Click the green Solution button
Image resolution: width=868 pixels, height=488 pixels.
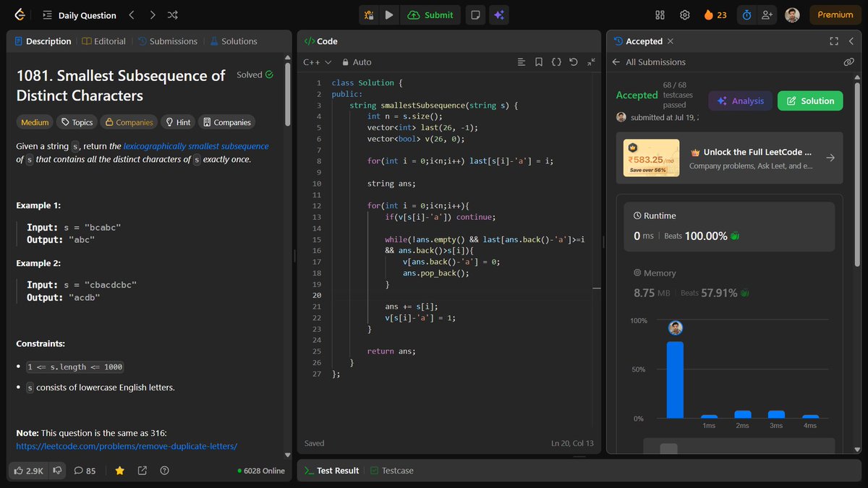(810, 101)
